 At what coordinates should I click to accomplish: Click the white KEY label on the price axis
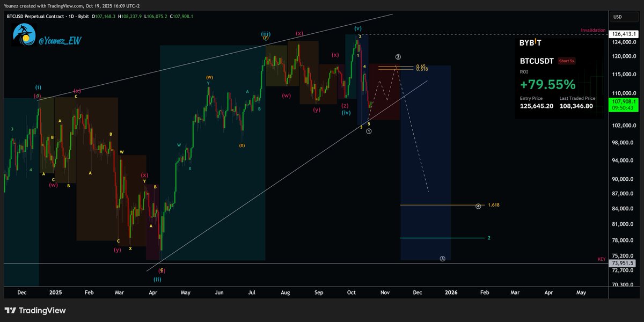tap(602, 258)
